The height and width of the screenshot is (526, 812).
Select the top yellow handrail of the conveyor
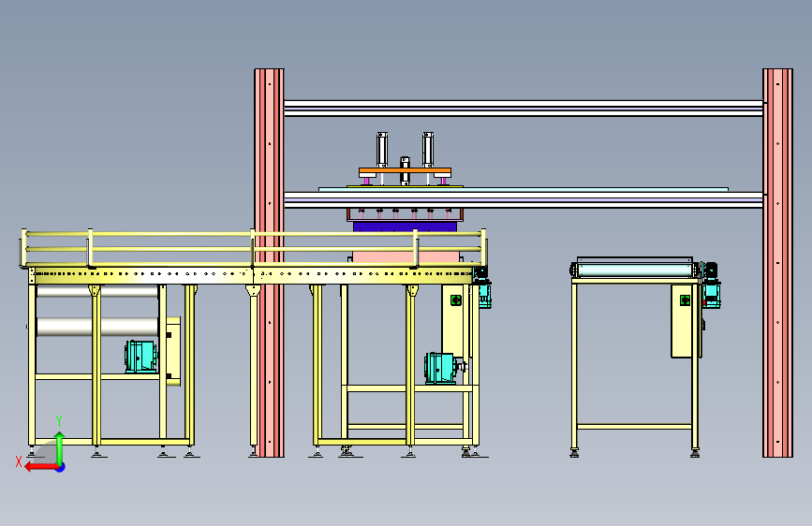[254, 234]
